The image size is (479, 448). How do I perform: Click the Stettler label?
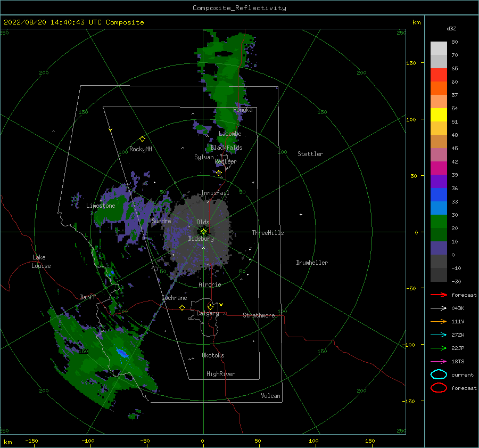[310, 154]
